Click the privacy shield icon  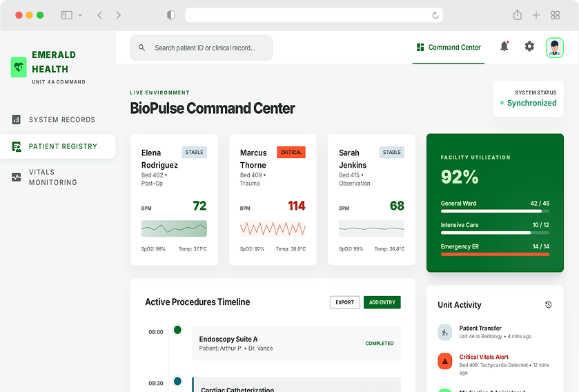(x=171, y=15)
